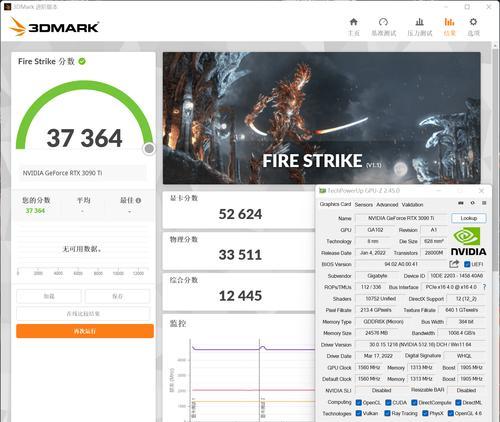Click the Release Date value Jan 4, 2022

373,253
